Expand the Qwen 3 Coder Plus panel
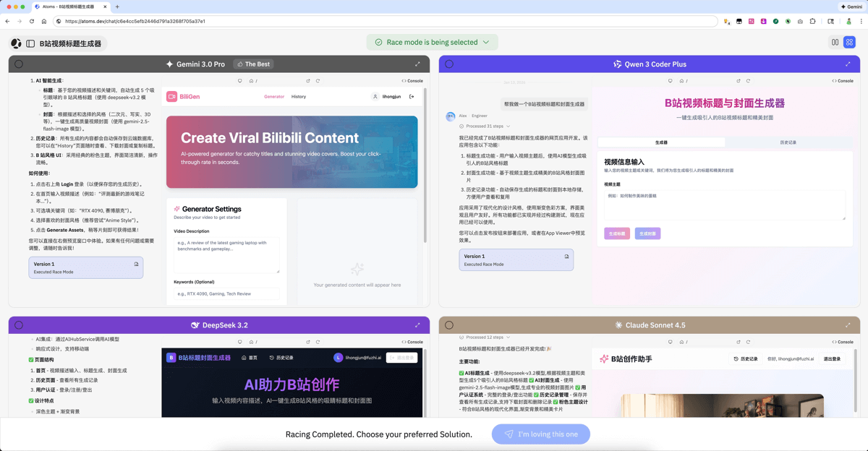 coord(848,64)
